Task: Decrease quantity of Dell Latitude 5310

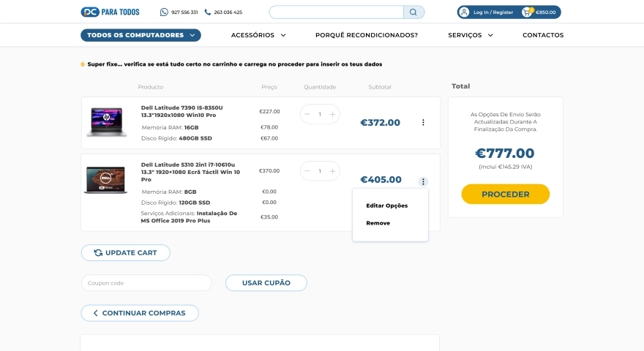Action: 307,171
